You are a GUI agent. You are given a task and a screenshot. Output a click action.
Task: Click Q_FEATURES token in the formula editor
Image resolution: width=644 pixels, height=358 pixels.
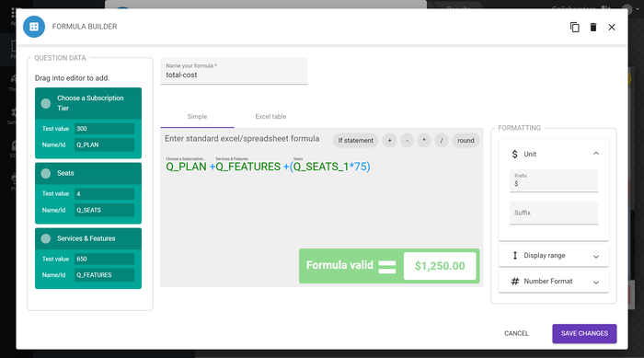pyautogui.click(x=248, y=167)
